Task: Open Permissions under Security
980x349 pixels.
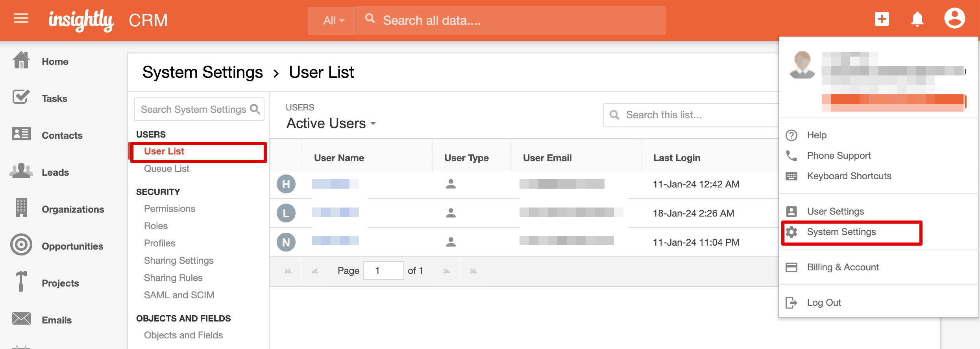Action: pos(170,209)
